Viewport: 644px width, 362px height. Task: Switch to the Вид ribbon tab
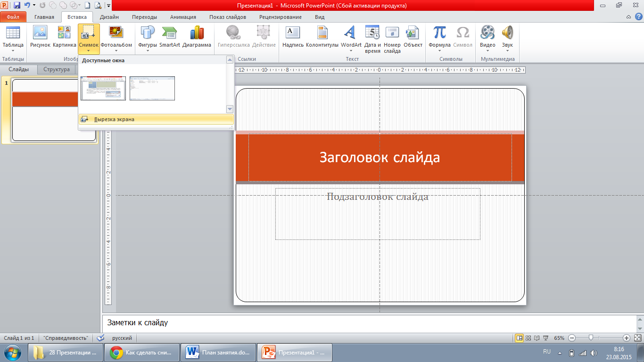point(320,17)
